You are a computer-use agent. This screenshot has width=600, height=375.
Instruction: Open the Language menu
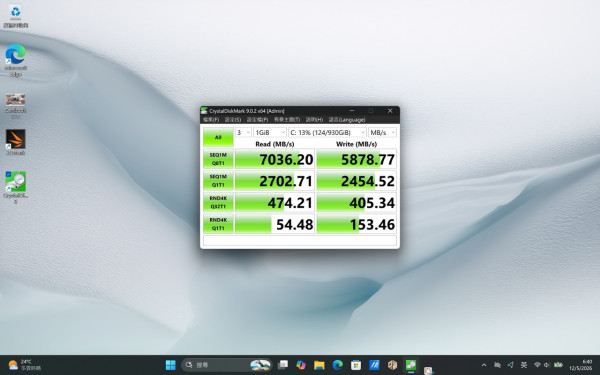347,120
